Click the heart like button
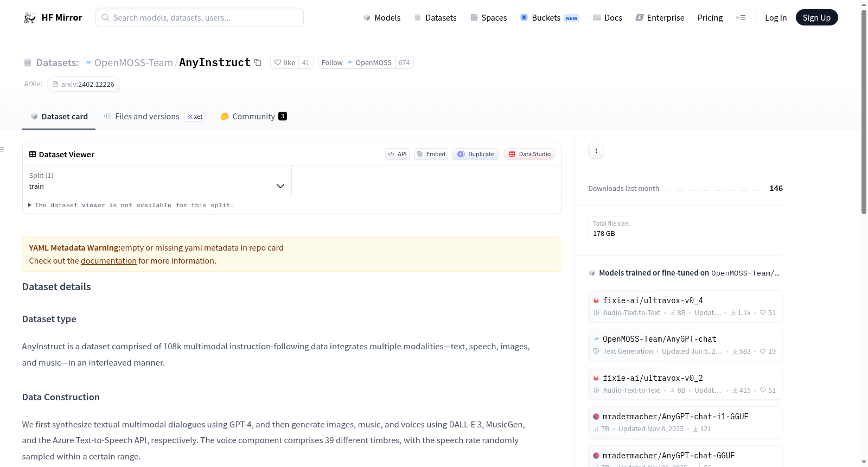Viewport: 868px width, 467px height. tap(284, 63)
